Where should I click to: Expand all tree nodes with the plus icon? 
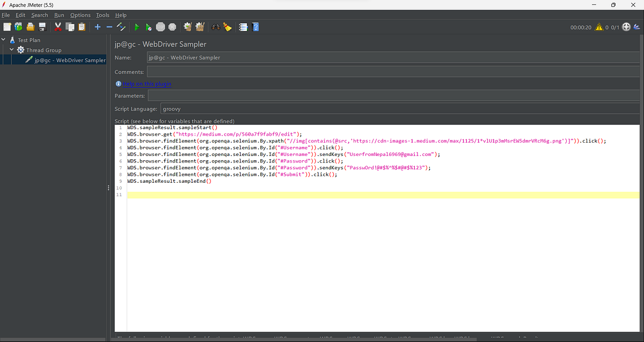click(x=97, y=27)
